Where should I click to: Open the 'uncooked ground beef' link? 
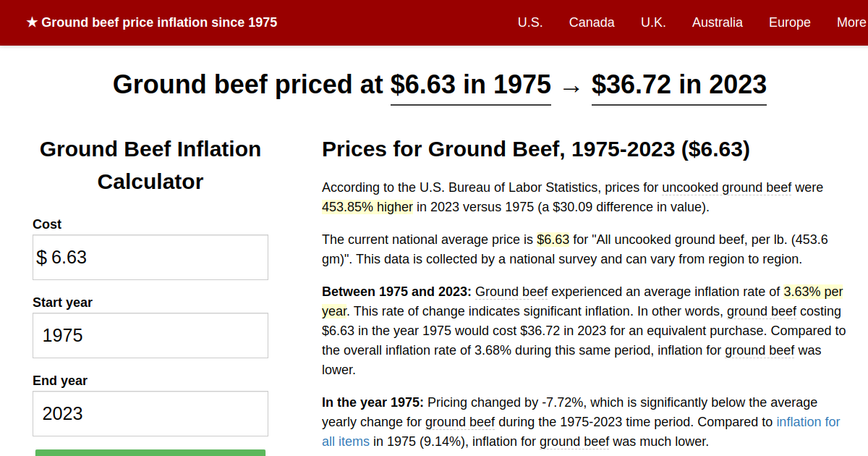(x=726, y=187)
